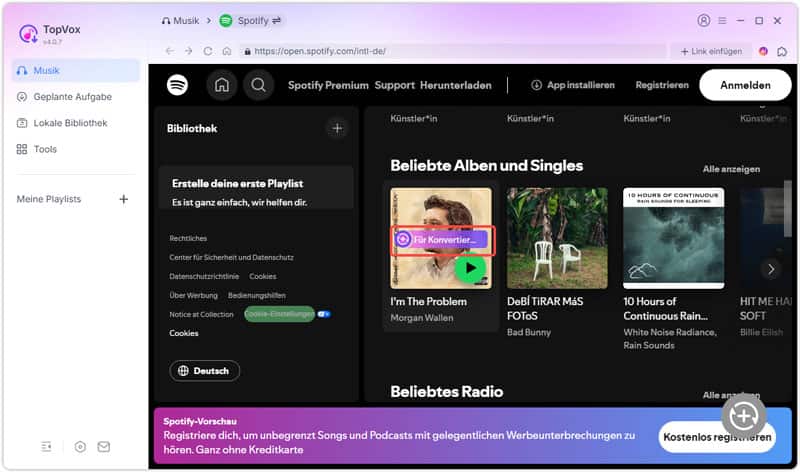Show all Beliebte Alben und Singles
Image resolution: width=800 pixels, height=472 pixels.
[x=731, y=169]
